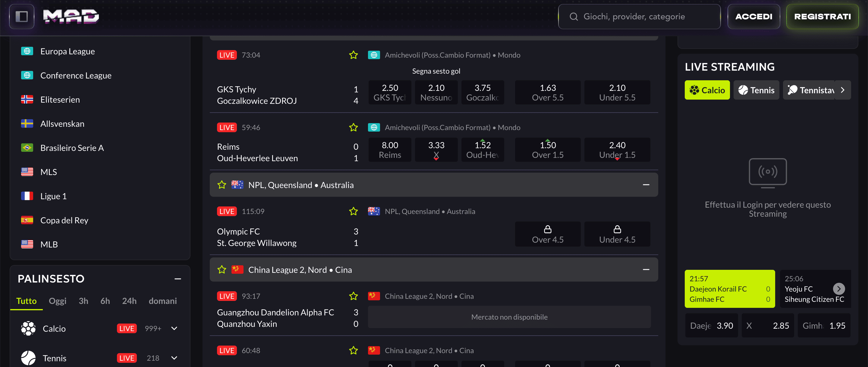This screenshot has width=868, height=367.
Task: Collapse the NPL Queensland Australia section
Action: 646,184
